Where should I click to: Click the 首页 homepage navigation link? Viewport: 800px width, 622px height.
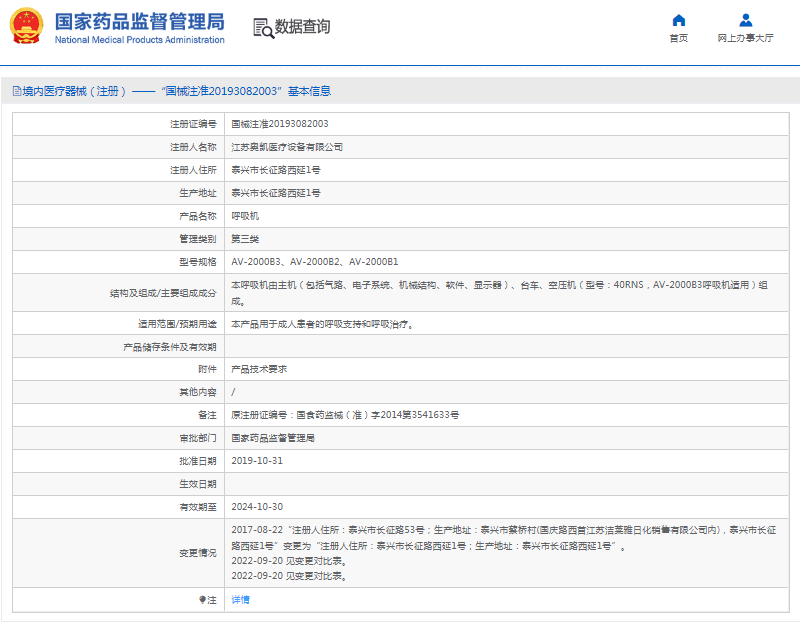click(678, 36)
